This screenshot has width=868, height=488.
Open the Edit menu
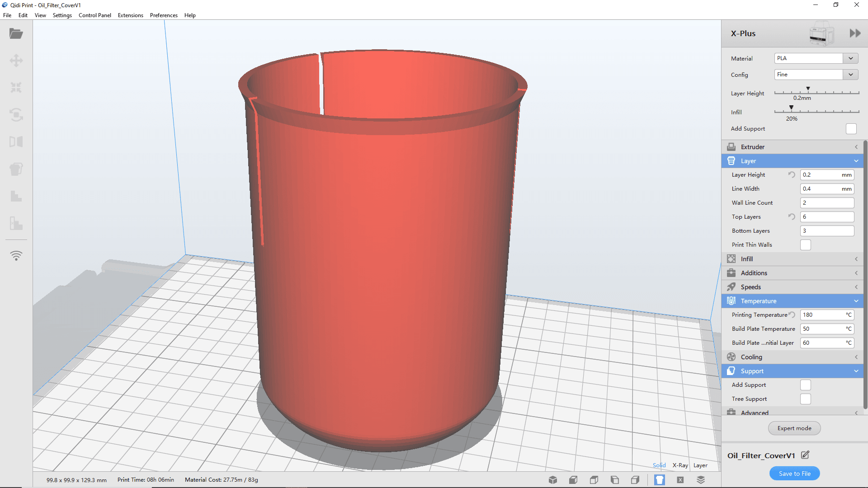[23, 15]
